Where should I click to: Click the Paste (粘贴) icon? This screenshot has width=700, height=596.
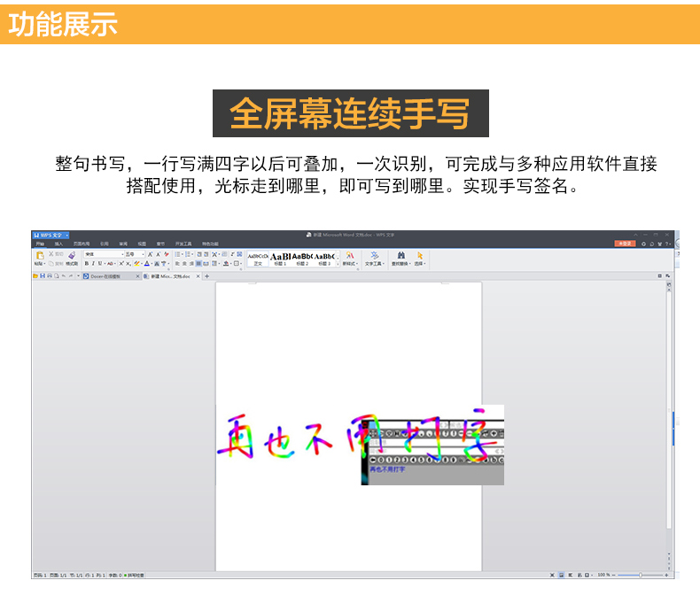(x=40, y=255)
